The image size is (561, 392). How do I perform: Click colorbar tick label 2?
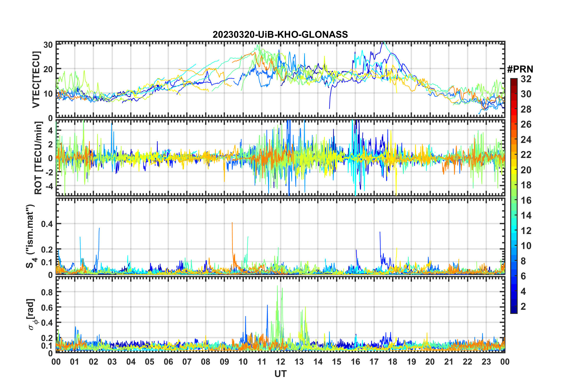click(x=523, y=307)
